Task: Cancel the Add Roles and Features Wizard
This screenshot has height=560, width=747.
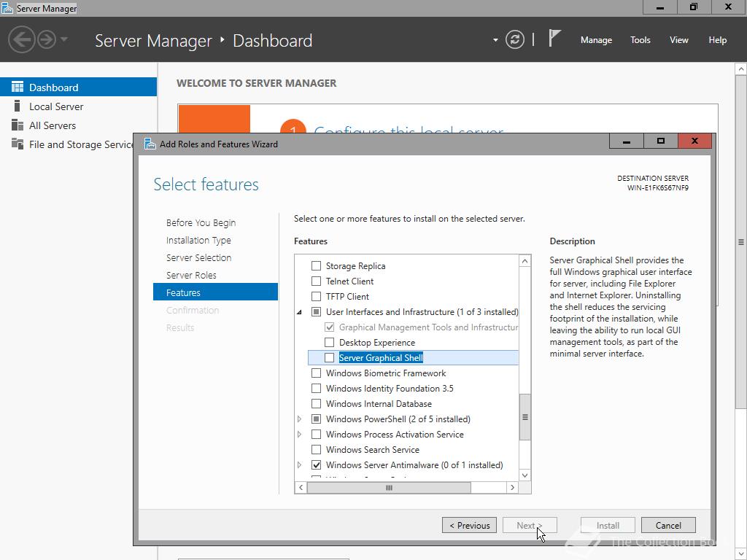Action: tap(668, 525)
